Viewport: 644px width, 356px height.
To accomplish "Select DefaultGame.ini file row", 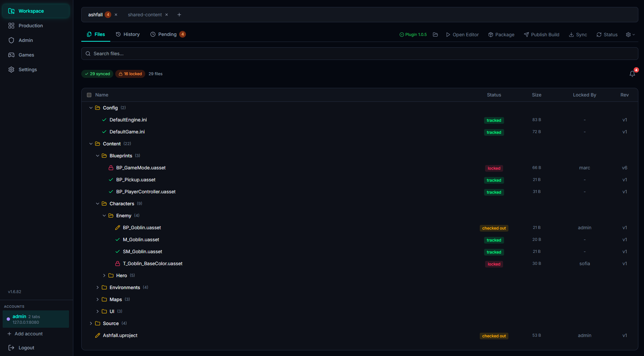I will click(x=360, y=132).
